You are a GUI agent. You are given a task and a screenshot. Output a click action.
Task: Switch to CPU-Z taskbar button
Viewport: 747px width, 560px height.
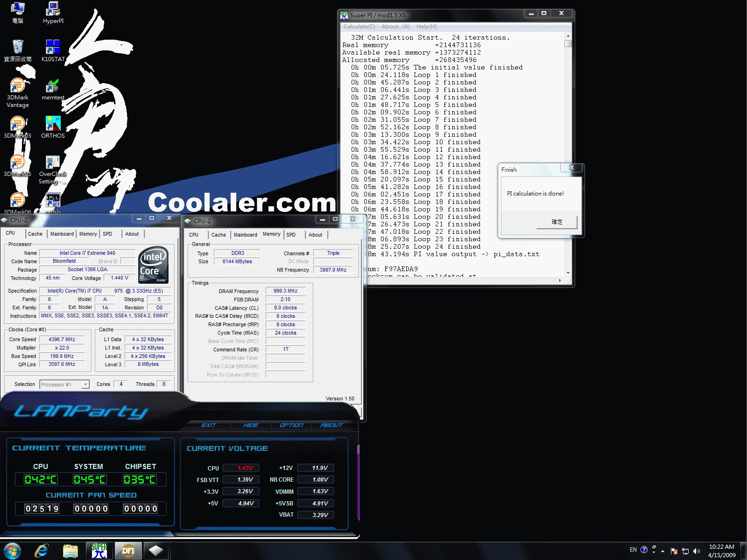156,551
